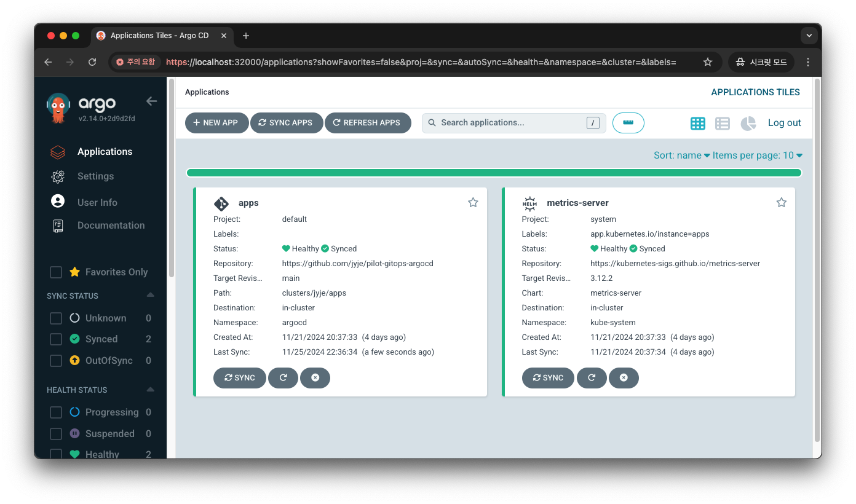Screen dimensions: 856x504
Task: Click the SYNC APPS button
Action: (x=286, y=123)
